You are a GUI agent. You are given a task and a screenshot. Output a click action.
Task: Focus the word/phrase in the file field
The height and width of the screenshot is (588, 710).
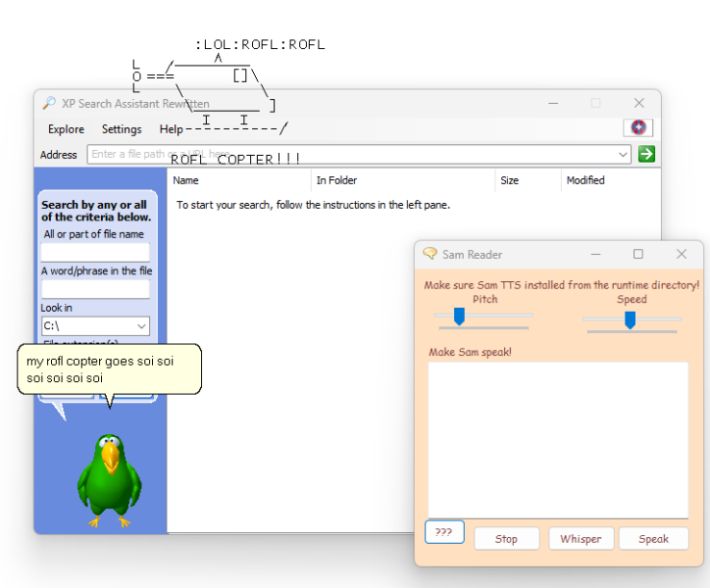(95, 289)
